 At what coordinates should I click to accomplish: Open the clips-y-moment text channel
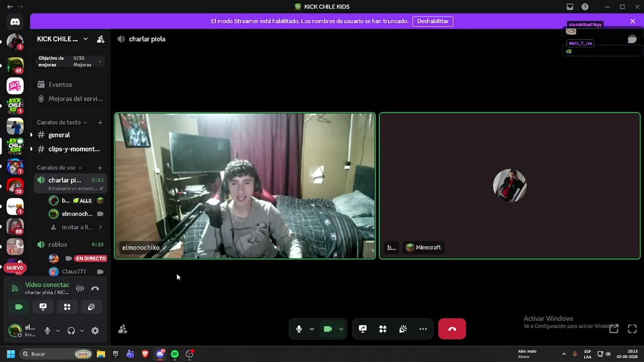click(x=70, y=149)
